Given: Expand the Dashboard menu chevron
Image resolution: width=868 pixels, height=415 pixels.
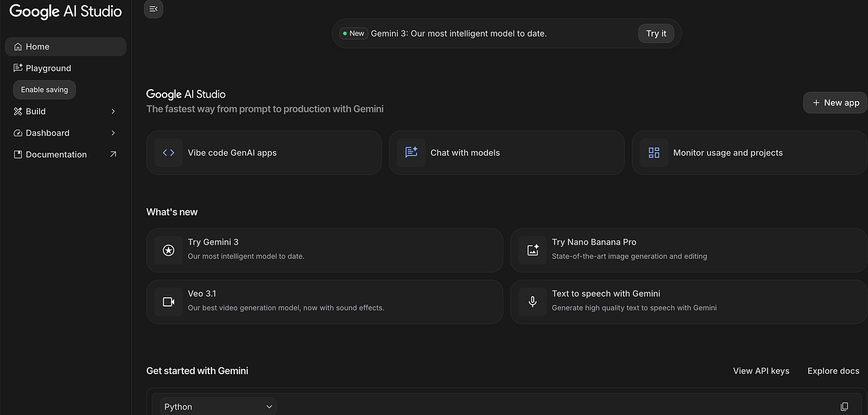Looking at the screenshot, I should [x=113, y=133].
